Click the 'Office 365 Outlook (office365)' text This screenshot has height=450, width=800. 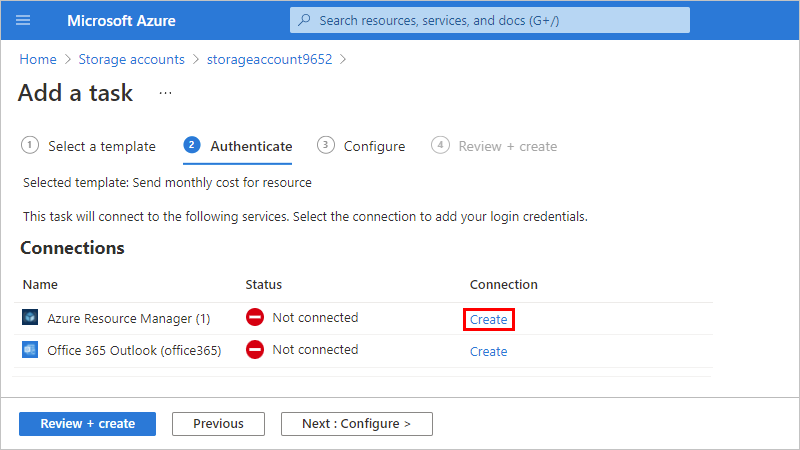coord(134,351)
